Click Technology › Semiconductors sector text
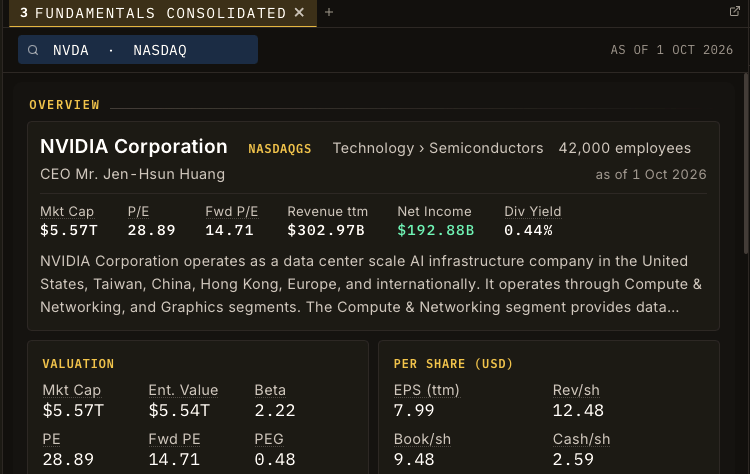Viewport: 750px width, 474px height. (438, 148)
